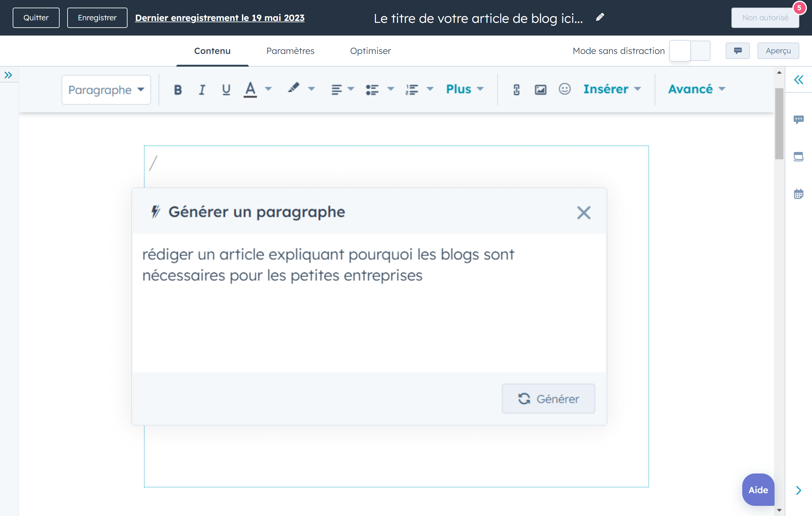Click the Enregistrer button
This screenshot has height=516, width=812.
97,17
